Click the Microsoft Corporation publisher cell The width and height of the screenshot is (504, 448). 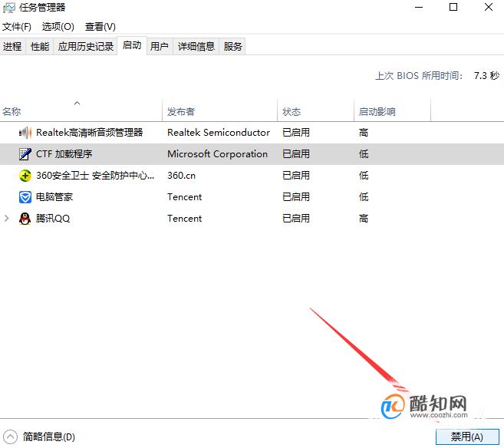(217, 154)
